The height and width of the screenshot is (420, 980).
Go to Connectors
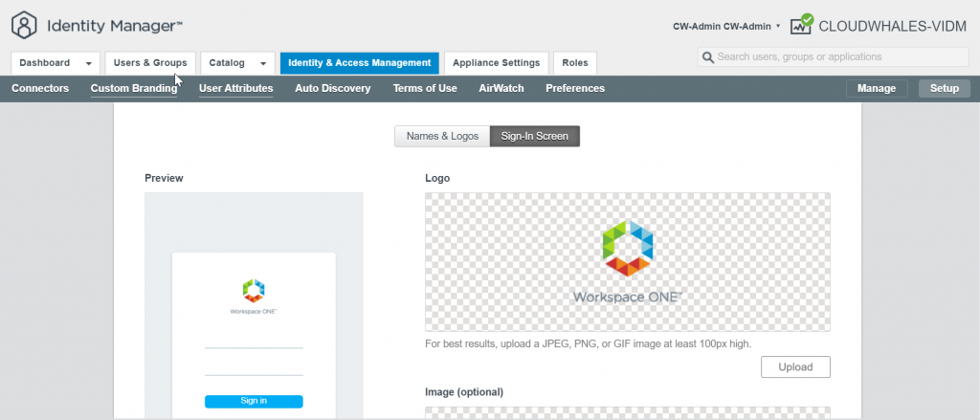pos(40,88)
